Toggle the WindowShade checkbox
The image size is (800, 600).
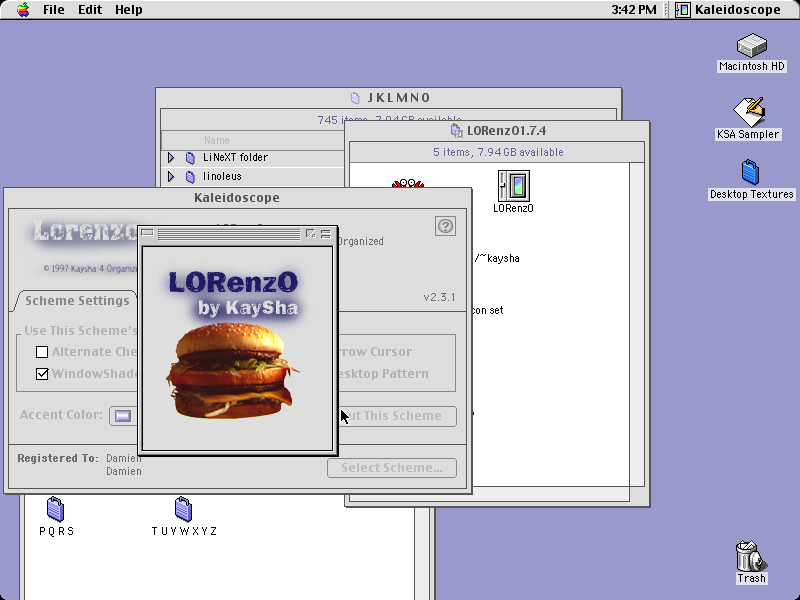pyautogui.click(x=42, y=374)
